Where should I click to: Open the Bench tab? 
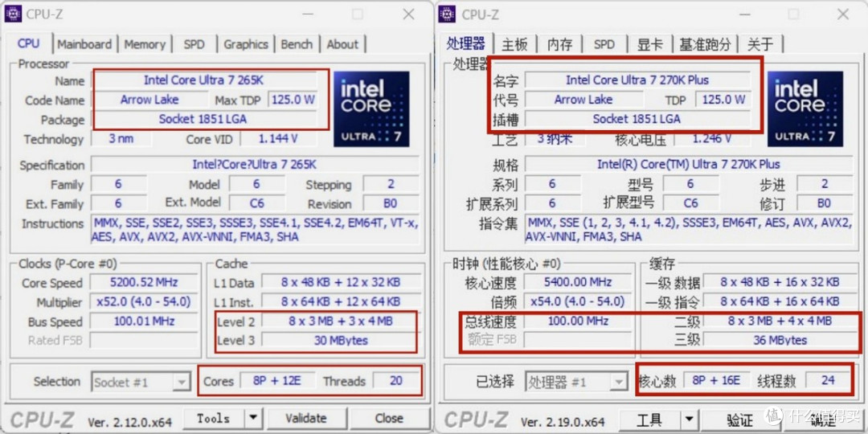[x=297, y=44]
